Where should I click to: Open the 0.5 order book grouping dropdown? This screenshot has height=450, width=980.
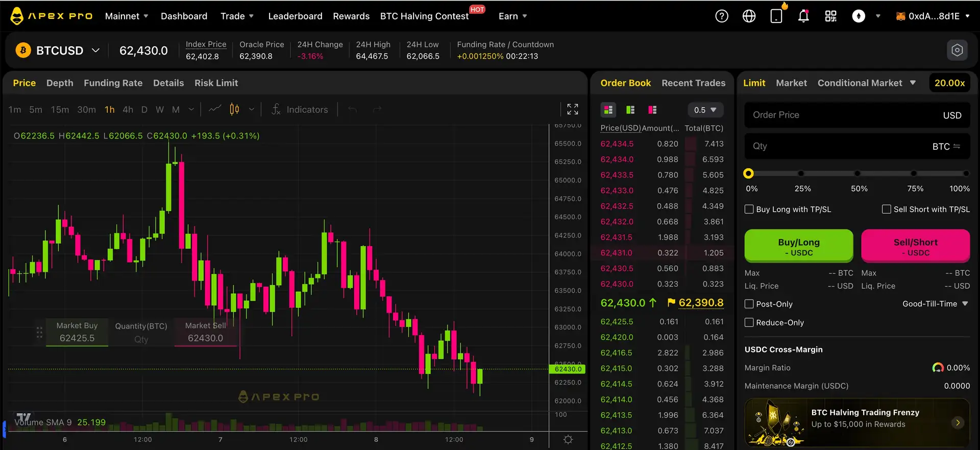coord(705,110)
